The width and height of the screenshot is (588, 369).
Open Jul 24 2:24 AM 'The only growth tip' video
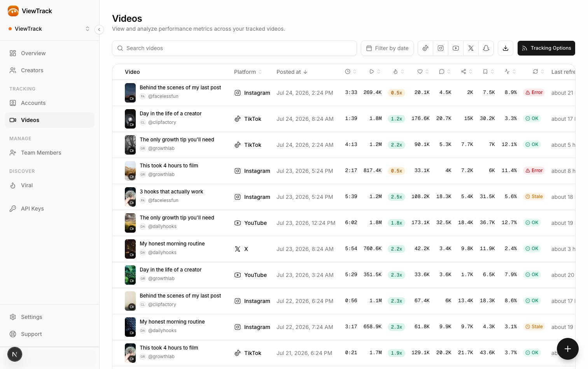tap(177, 139)
